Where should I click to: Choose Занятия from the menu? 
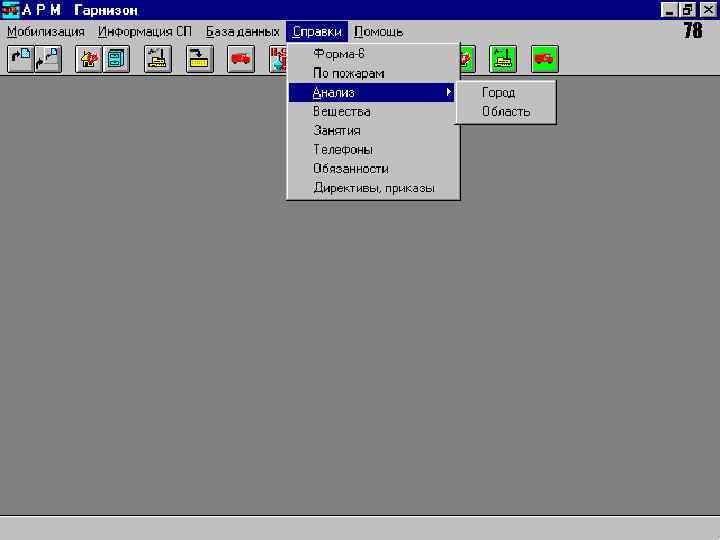click(371, 131)
